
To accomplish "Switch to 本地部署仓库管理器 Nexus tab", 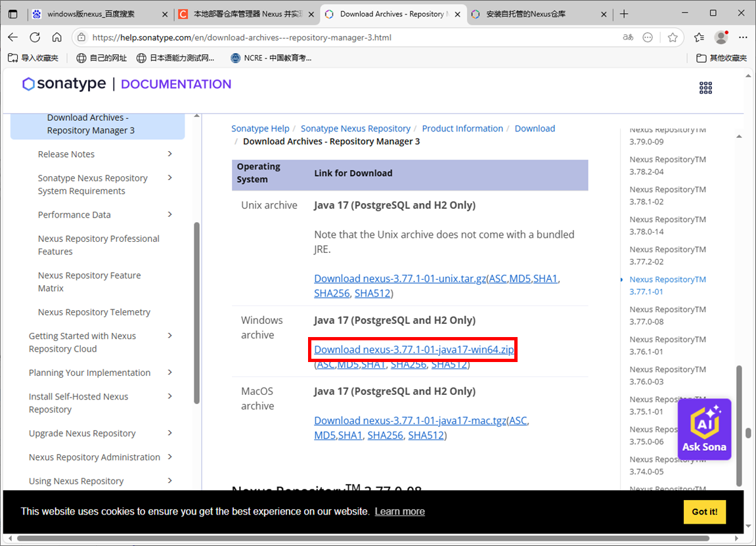I will point(248,14).
